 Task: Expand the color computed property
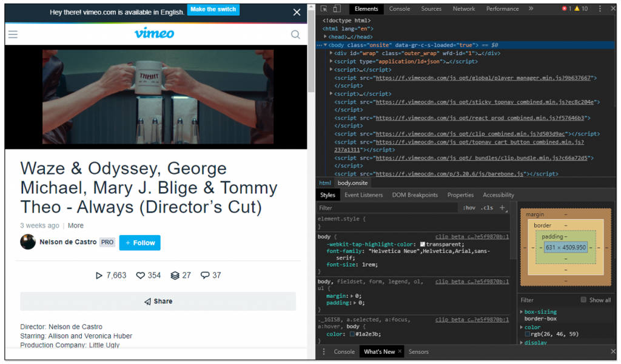pos(522,327)
